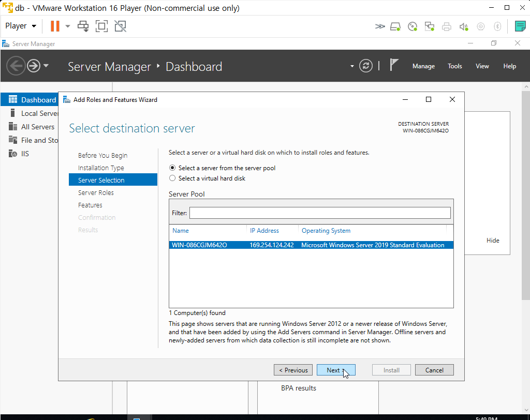Viewport: 530px width, 420px height.
Task: Go to Features wizard step
Action: pyautogui.click(x=90, y=205)
